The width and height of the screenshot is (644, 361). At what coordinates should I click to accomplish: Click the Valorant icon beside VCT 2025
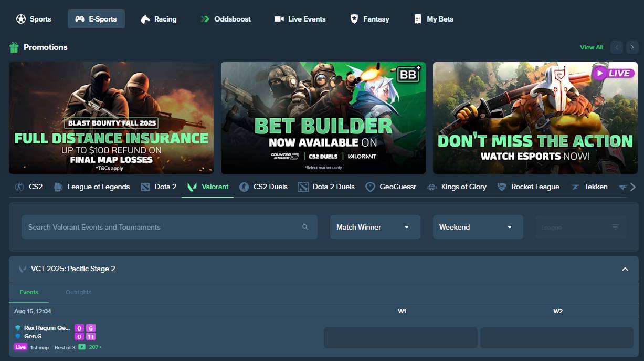[x=23, y=269]
